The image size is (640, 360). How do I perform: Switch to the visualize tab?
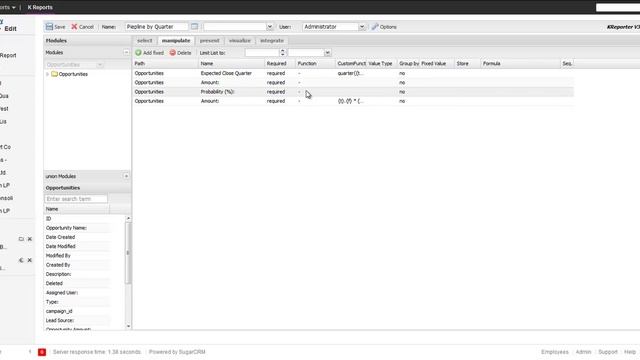240,40
